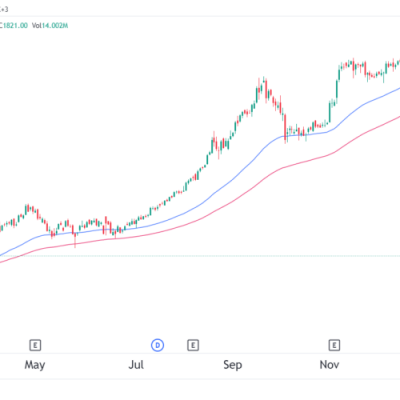Open the blue dividend D marker
400x400 pixels.
157,345
